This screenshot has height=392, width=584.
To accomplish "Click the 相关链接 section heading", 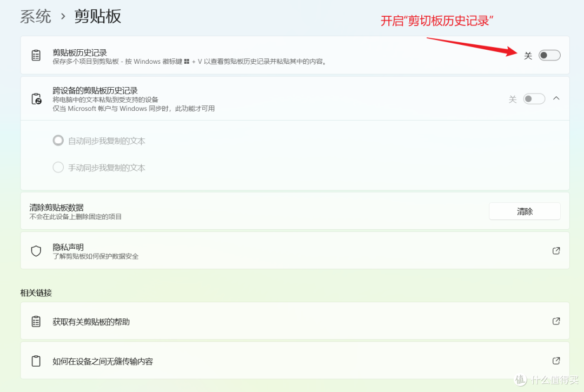I will pyautogui.click(x=36, y=293).
